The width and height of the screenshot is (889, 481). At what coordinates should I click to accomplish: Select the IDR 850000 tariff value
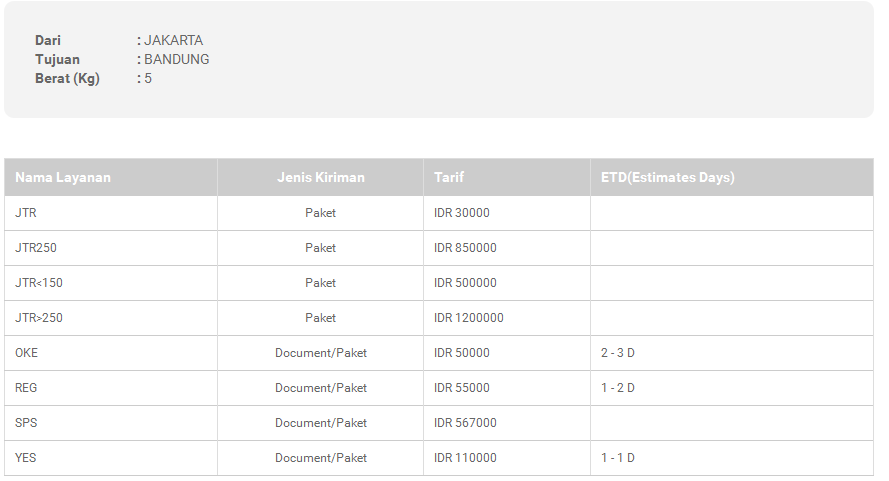point(465,248)
